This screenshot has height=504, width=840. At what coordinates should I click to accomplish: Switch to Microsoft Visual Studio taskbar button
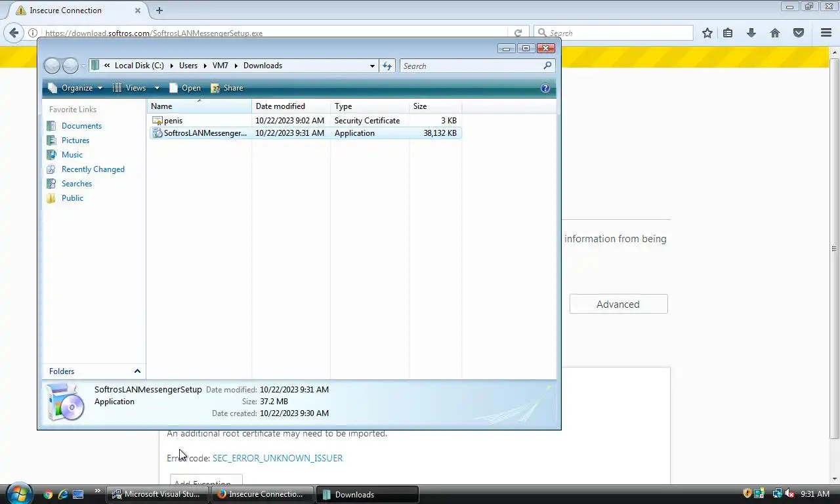tap(158, 494)
